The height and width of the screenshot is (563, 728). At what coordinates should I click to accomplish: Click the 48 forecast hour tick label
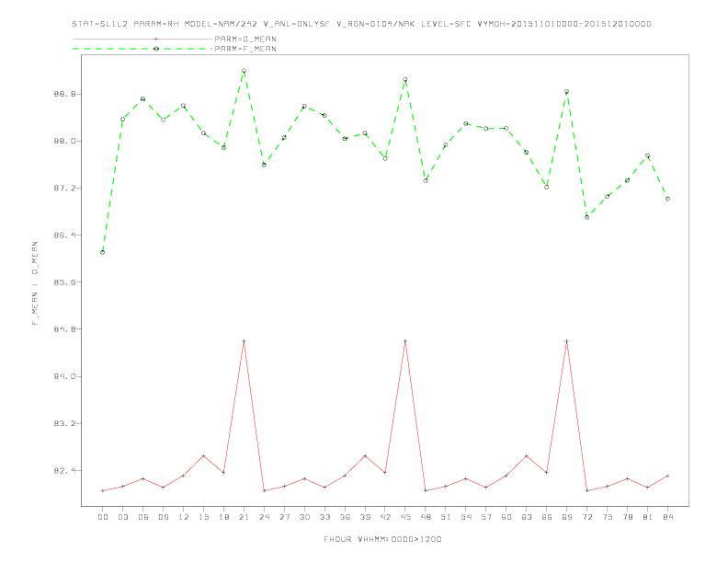426,517
